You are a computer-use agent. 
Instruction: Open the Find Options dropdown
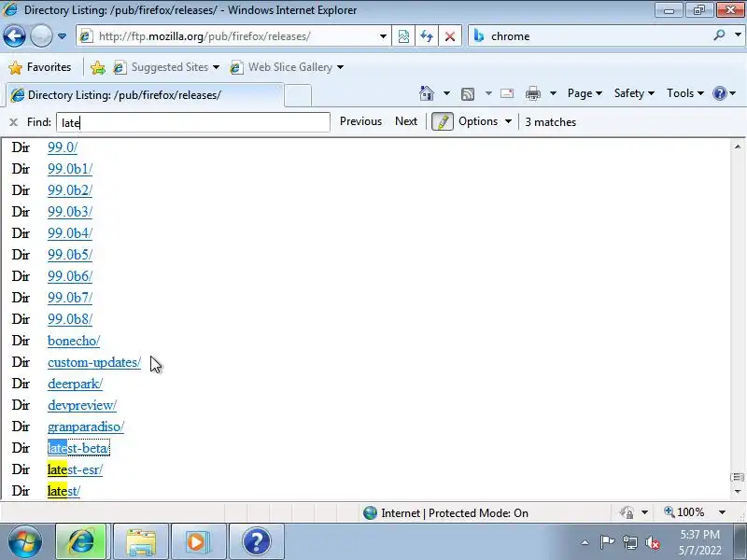tap(485, 121)
